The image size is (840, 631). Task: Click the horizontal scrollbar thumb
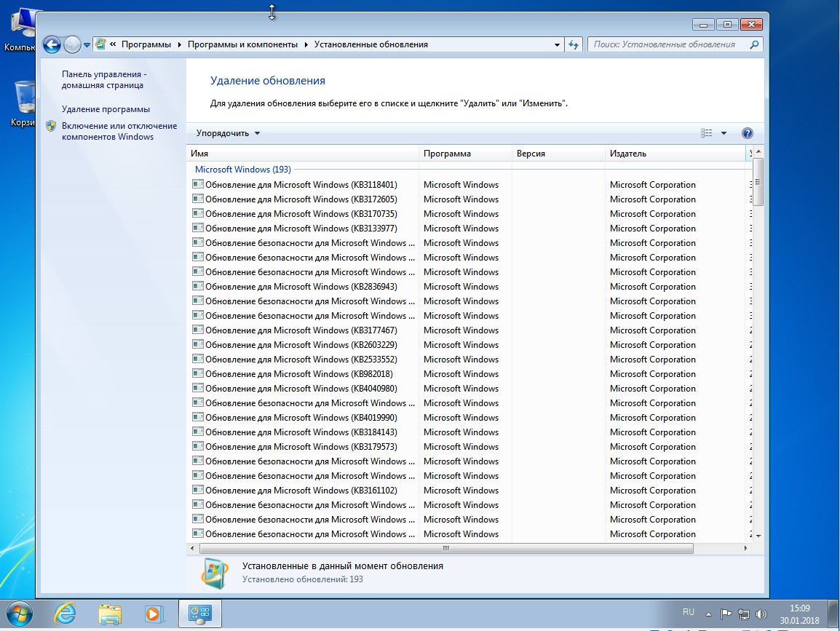(446, 548)
